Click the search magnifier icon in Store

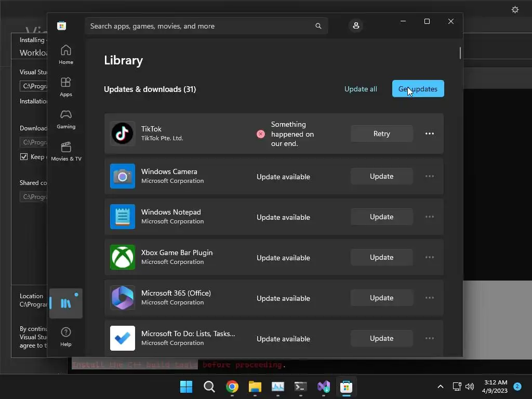[x=318, y=26]
